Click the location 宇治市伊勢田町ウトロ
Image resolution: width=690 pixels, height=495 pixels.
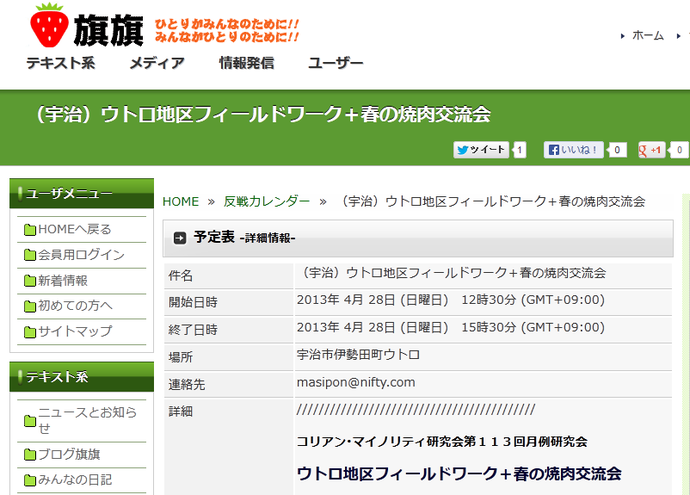[x=358, y=355]
